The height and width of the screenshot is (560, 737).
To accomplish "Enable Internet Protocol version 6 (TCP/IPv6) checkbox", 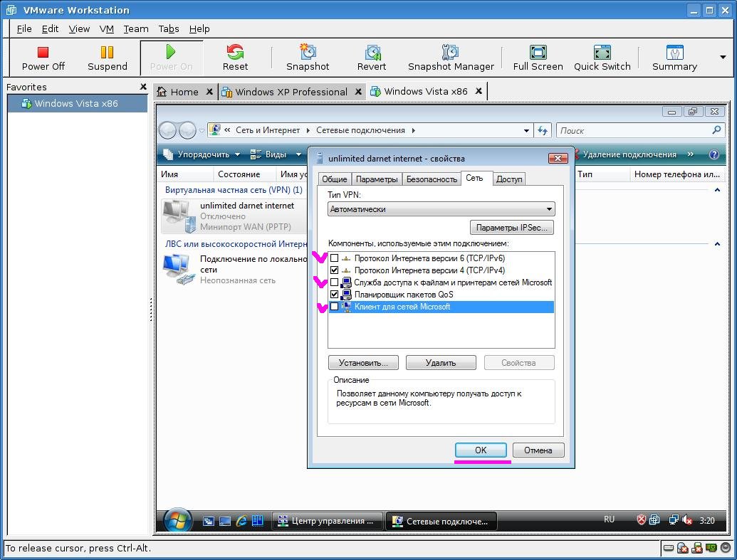I will 334,258.
